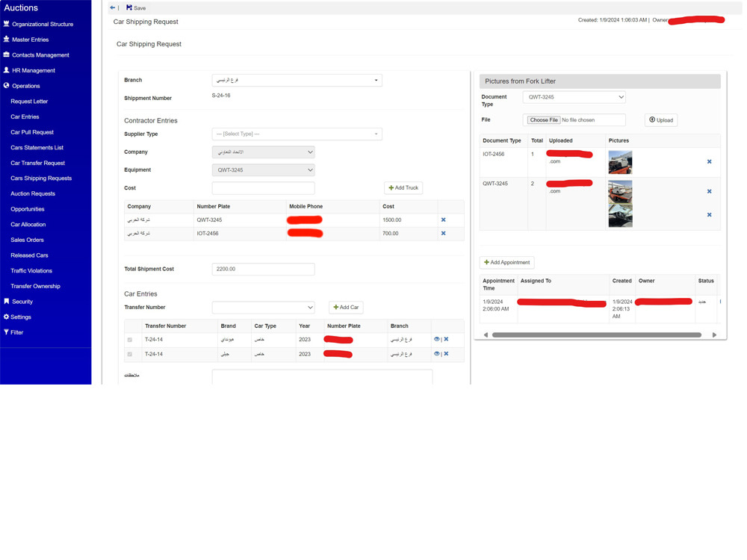Screen dimensions: 747x560
Task: Click the right scroll arrow of appointments table
Action: 714,335
